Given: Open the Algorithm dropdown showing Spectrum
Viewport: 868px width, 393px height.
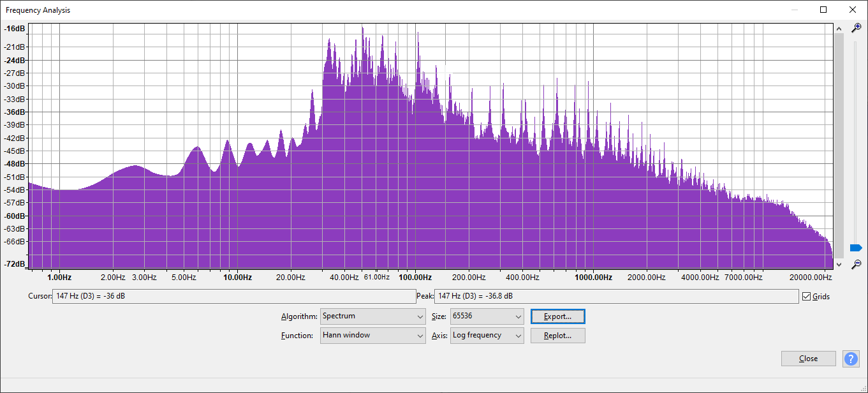Looking at the screenshot, I should coord(372,316).
